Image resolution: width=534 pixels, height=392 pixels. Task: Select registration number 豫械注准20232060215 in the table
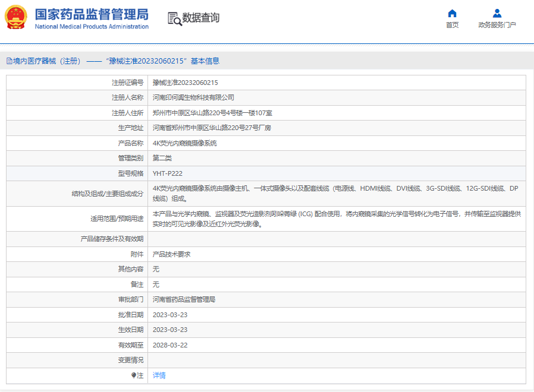click(186, 83)
